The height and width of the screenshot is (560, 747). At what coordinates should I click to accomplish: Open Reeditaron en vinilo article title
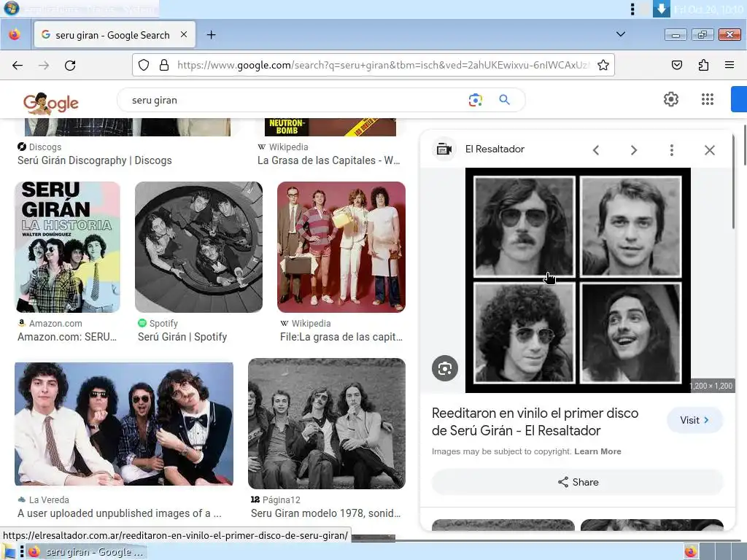pos(535,422)
